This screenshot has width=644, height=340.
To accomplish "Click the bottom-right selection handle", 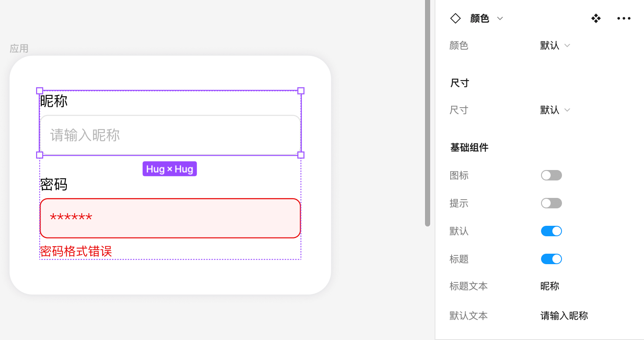I will point(301,155).
